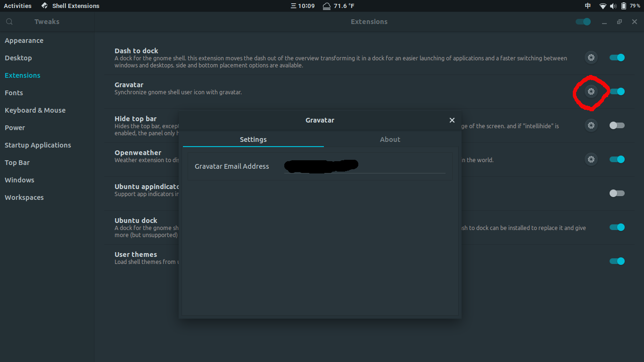This screenshot has height=362, width=644.
Task: Open Shell Extensions app menu
Action: tap(70, 6)
